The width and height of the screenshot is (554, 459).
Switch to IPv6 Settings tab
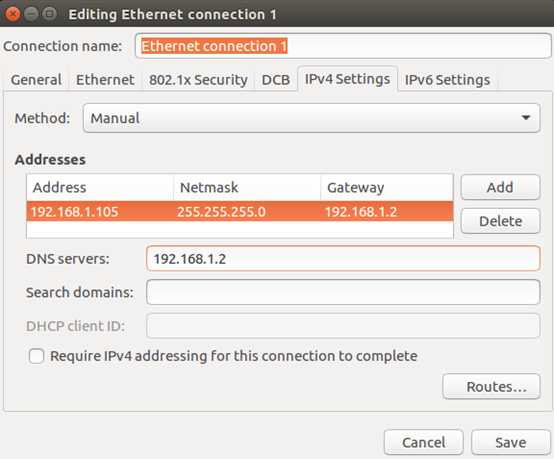447,80
